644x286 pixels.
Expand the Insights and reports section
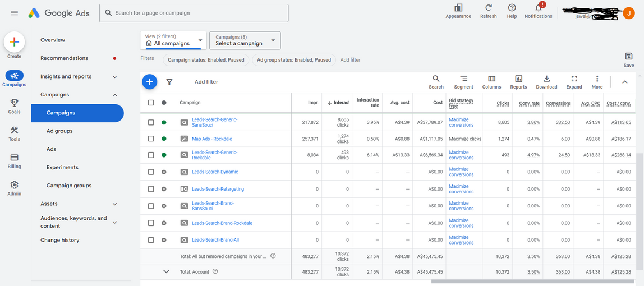pos(79,76)
